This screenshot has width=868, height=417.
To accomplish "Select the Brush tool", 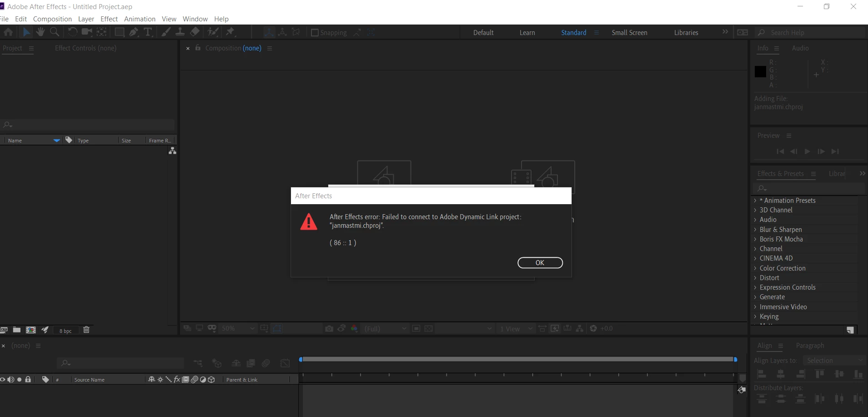I will [166, 32].
